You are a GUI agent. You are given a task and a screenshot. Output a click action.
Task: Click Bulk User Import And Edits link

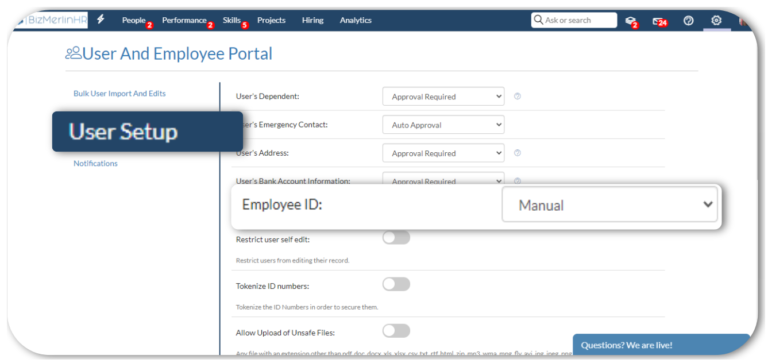[120, 93]
